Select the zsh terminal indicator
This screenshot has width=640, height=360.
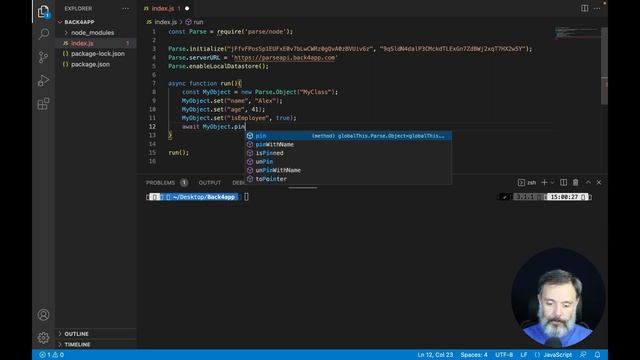(527, 182)
